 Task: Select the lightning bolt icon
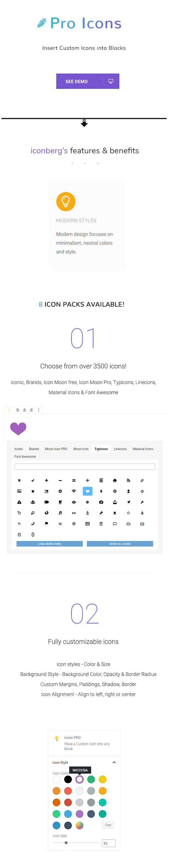(x=101, y=491)
